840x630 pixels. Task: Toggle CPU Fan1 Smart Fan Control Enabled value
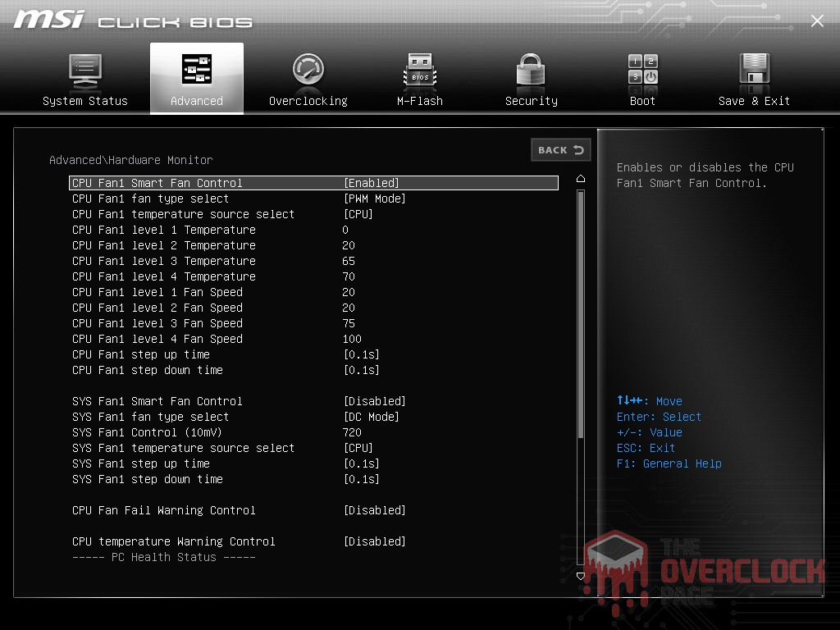(371, 183)
